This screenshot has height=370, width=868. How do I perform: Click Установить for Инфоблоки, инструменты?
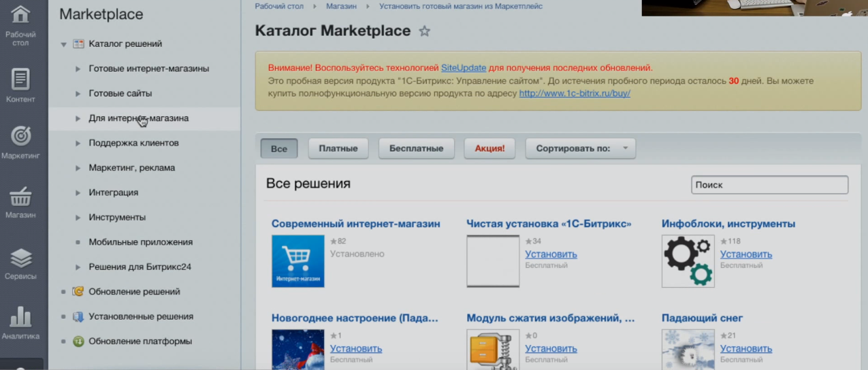pyautogui.click(x=746, y=254)
